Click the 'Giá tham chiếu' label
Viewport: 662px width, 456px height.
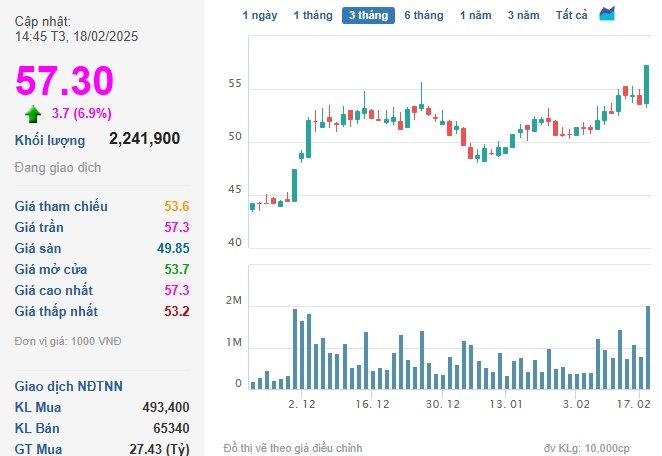(61, 206)
